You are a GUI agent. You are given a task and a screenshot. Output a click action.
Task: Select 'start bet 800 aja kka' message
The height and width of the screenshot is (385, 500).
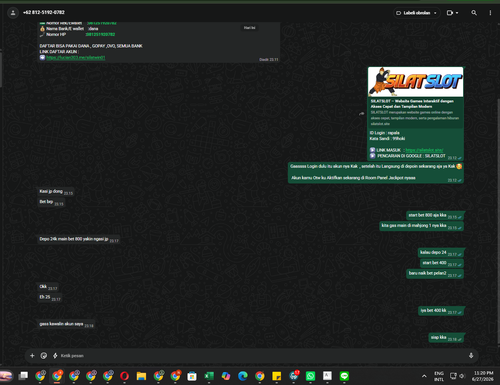click(x=435, y=215)
